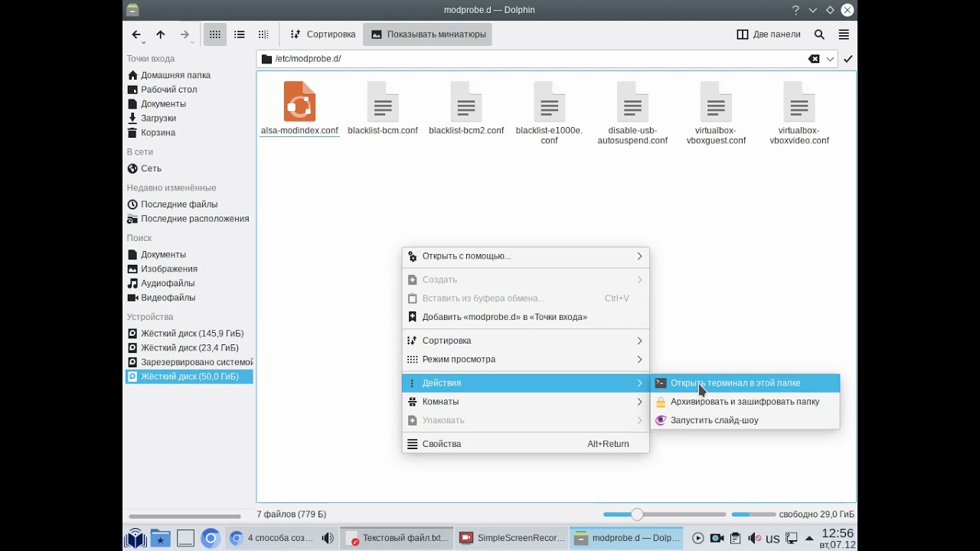This screenshot has height=551, width=980.
Task: Switch to details tree view mode
Action: coord(263,34)
